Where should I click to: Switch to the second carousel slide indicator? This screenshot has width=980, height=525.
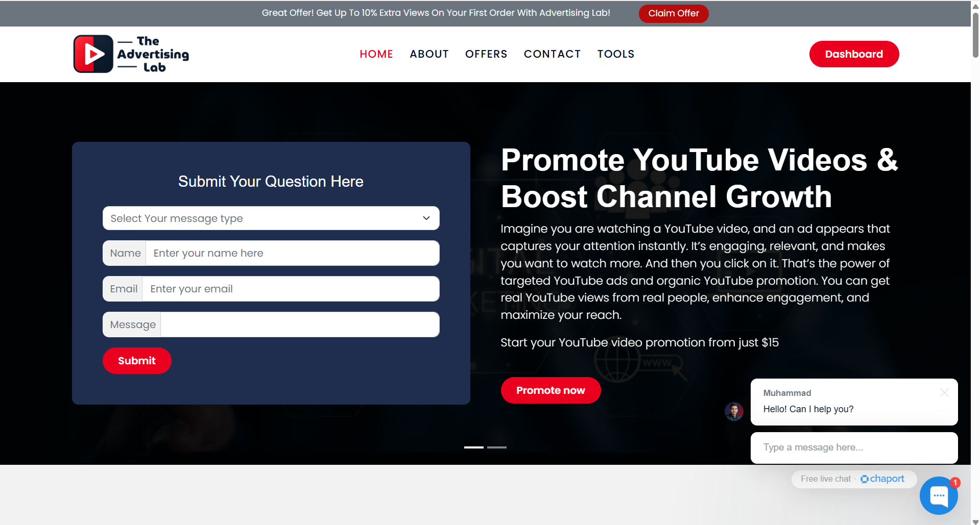tap(496, 447)
